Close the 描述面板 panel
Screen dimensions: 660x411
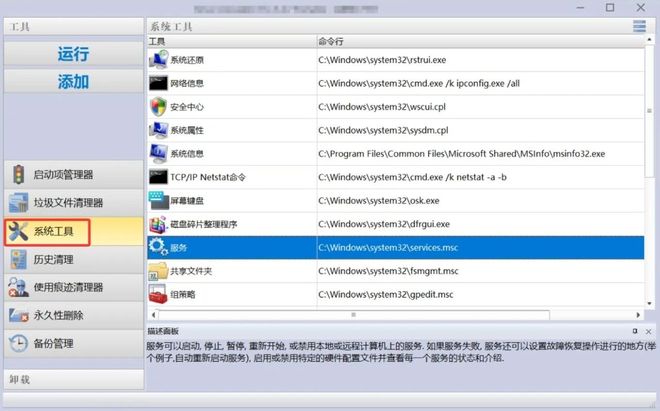649,331
